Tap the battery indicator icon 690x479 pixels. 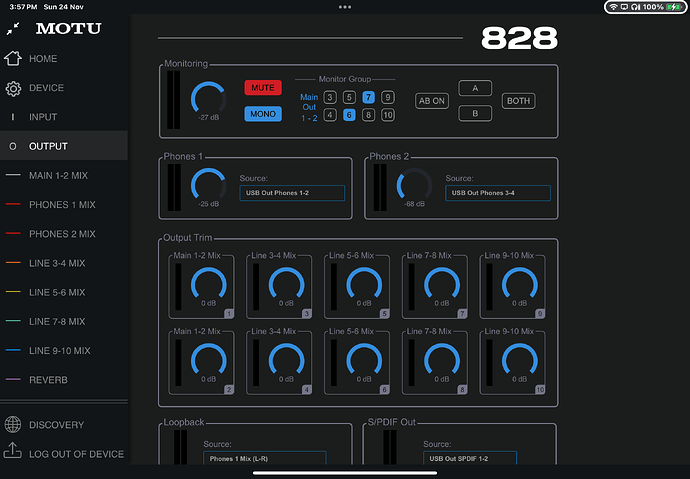674,7
